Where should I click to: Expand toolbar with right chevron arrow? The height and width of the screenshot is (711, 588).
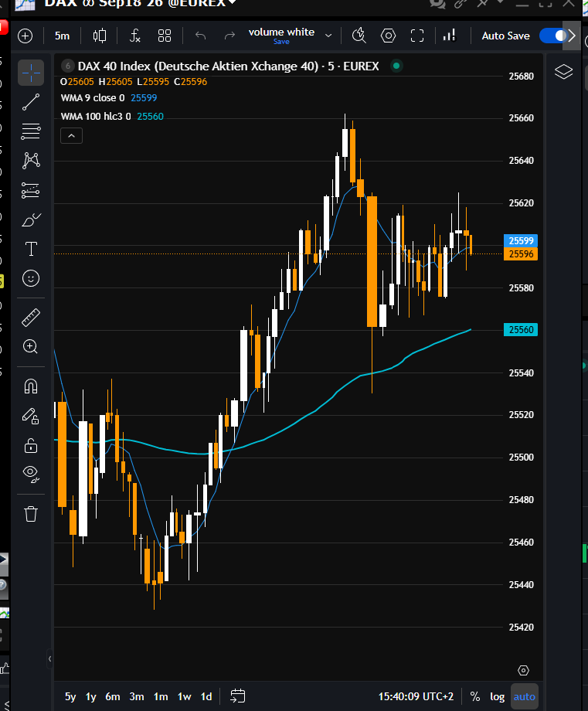click(x=572, y=36)
